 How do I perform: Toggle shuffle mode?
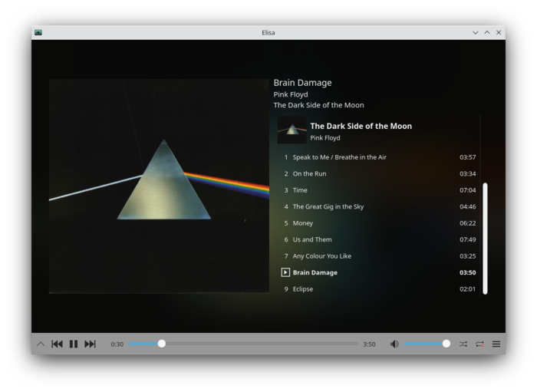tap(463, 344)
